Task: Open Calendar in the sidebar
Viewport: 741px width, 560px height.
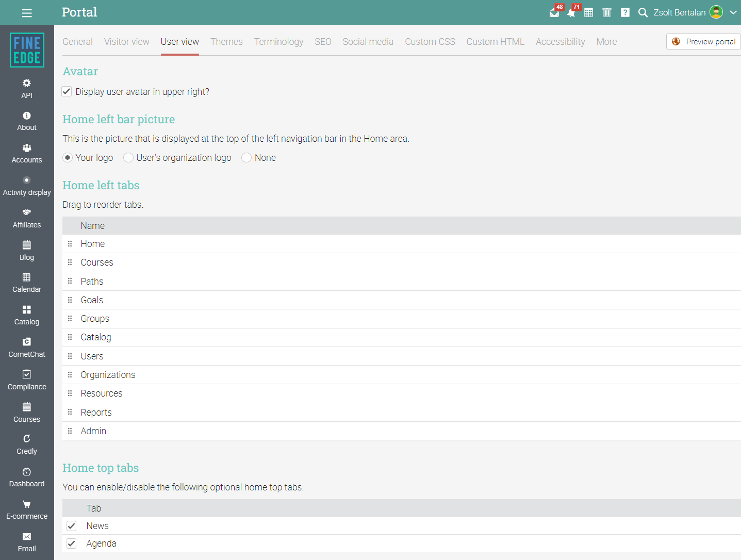Action: (x=27, y=283)
